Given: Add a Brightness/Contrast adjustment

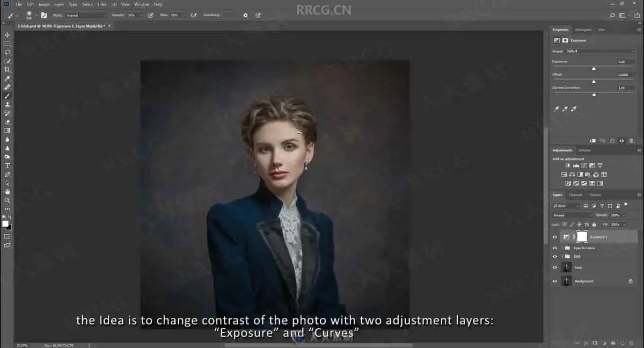Looking at the screenshot, I should pos(568,165).
